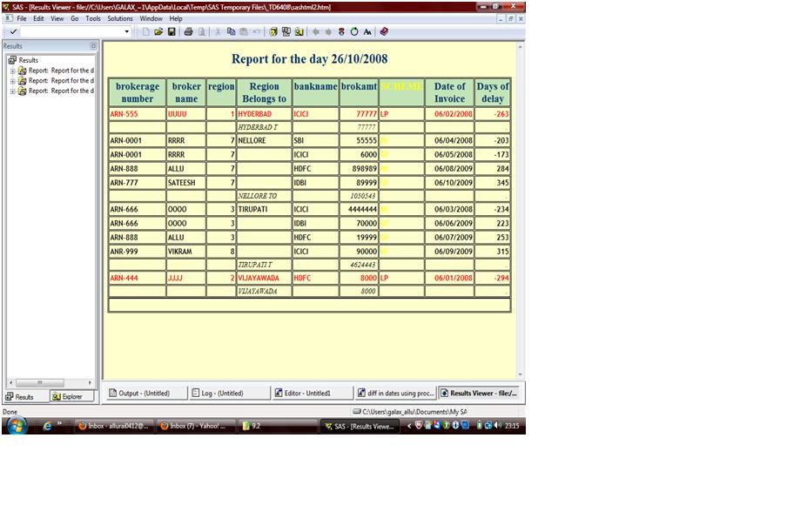Click the Internet Explorer quick launch icon
This screenshot has height=532, width=787.
coord(47,426)
